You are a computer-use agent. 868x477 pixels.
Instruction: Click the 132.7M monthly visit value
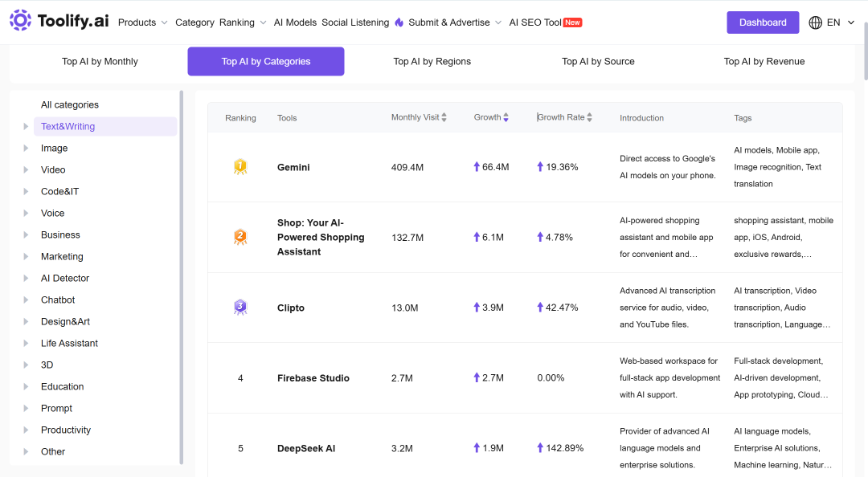click(407, 238)
